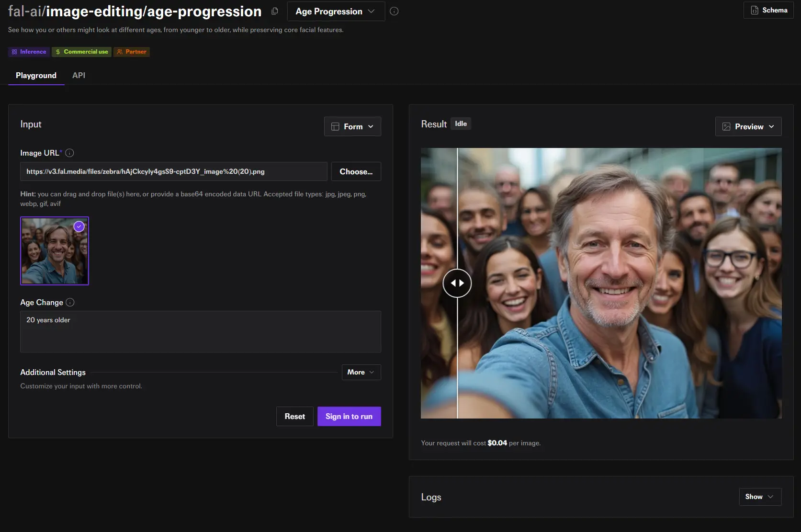The width and height of the screenshot is (801, 532).
Task: Expand Additional Settings with More
Action: point(361,372)
